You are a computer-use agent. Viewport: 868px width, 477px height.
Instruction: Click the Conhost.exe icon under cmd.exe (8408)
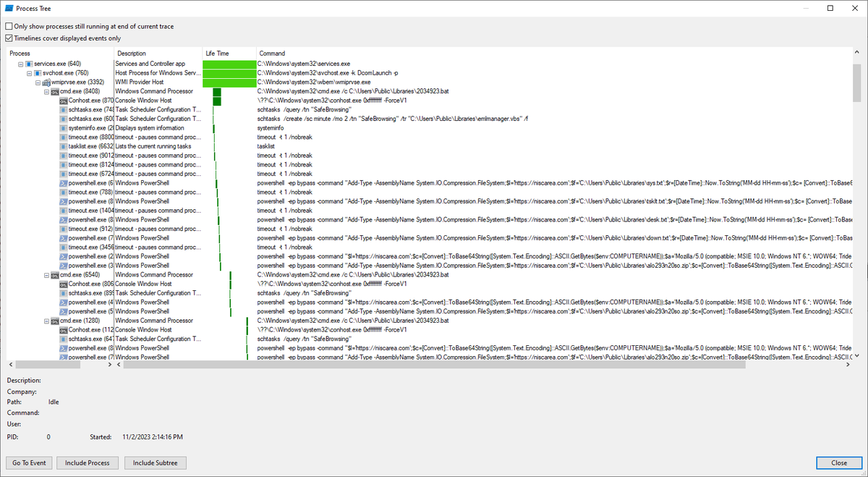64,101
